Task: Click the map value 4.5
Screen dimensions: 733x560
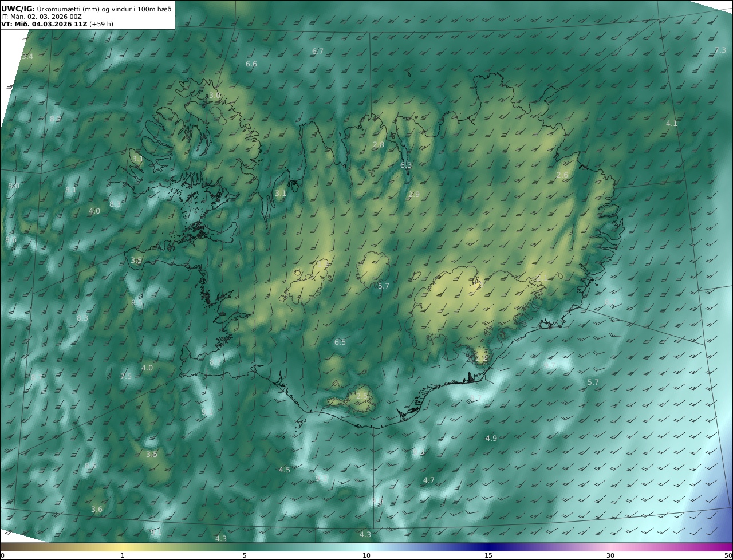Action: tap(285, 470)
